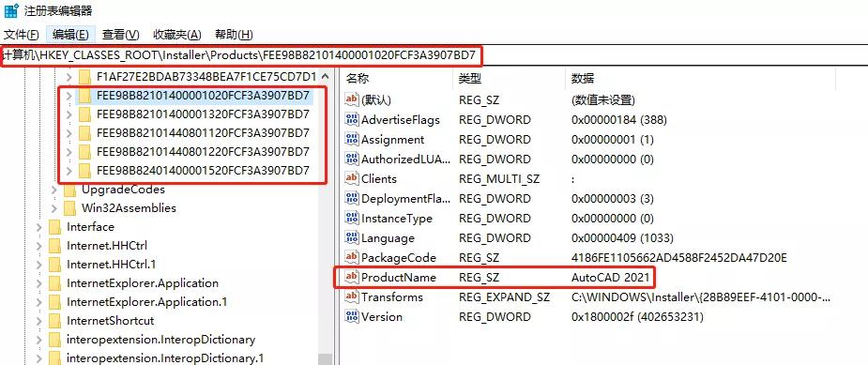Image resolution: width=868 pixels, height=365 pixels.
Task: Select folder icon of F1AF27E2BDAB73348BEA7F1CE75CD7D1
Action: pyautogui.click(x=84, y=76)
